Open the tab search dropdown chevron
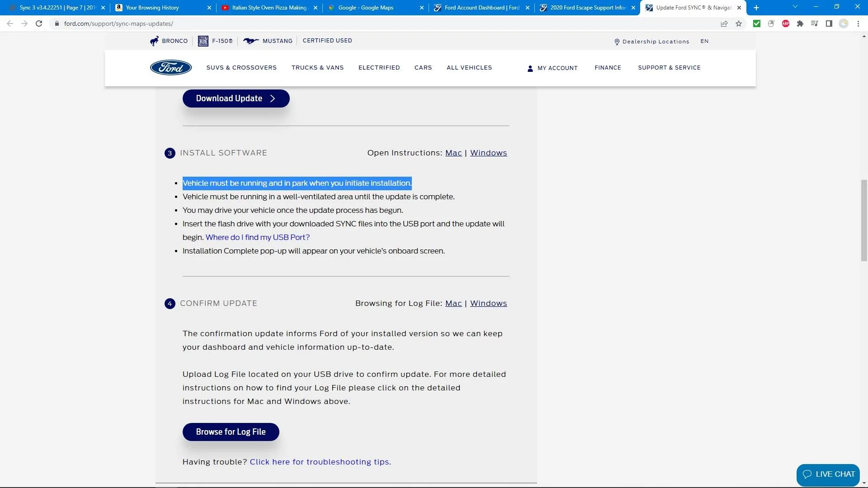Viewport: 868px width, 488px height. click(795, 7)
